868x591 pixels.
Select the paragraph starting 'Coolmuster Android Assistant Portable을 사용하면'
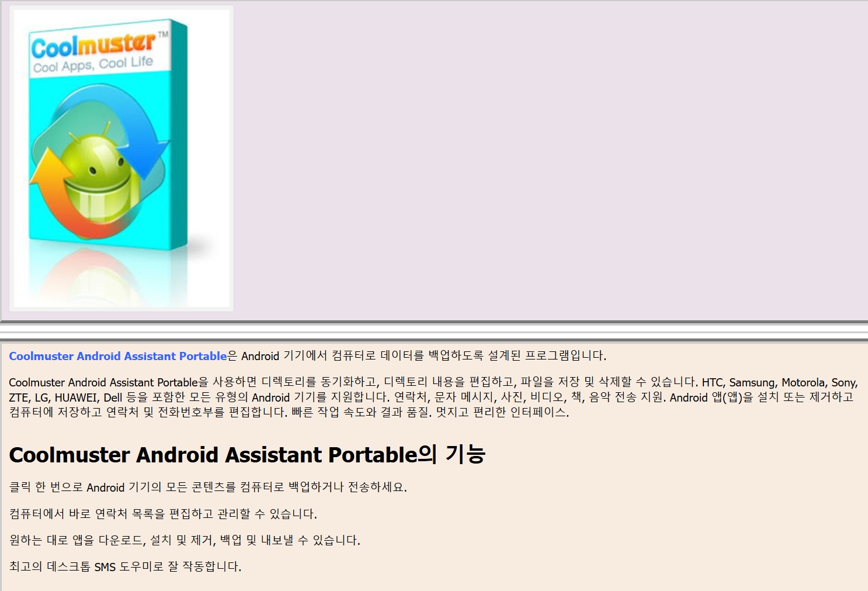(433, 398)
